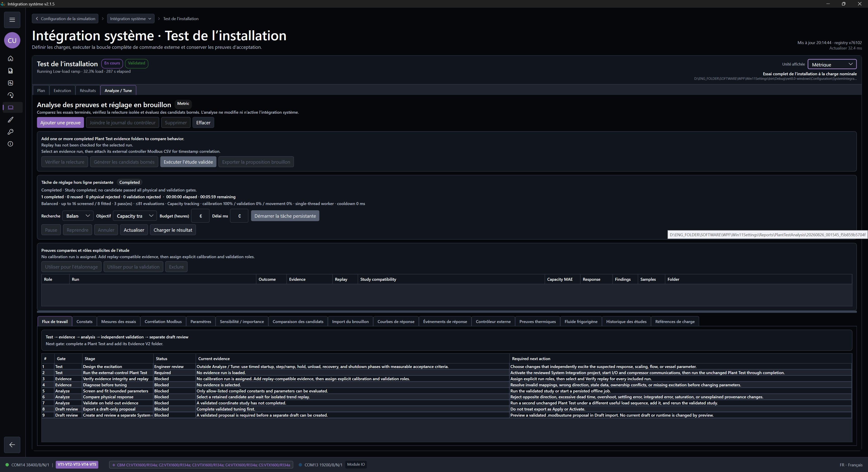Open the info about icon
Image resolution: width=868 pixels, height=472 pixels.
[x=10, y=144]
